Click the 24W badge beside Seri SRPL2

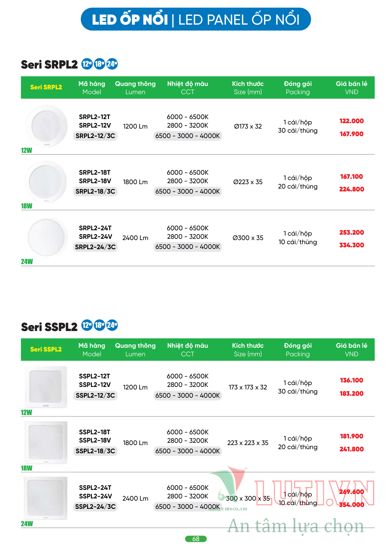point(112,64)
